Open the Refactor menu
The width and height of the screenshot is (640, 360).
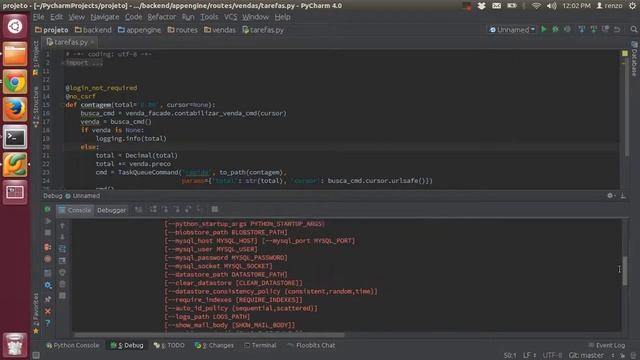162,17
